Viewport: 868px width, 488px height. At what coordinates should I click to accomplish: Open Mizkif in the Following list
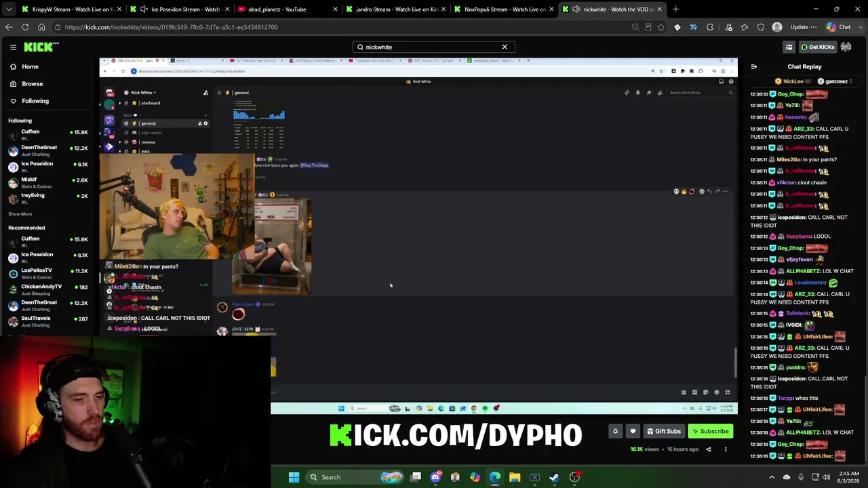pyautogui.click(x=47, y=182)
